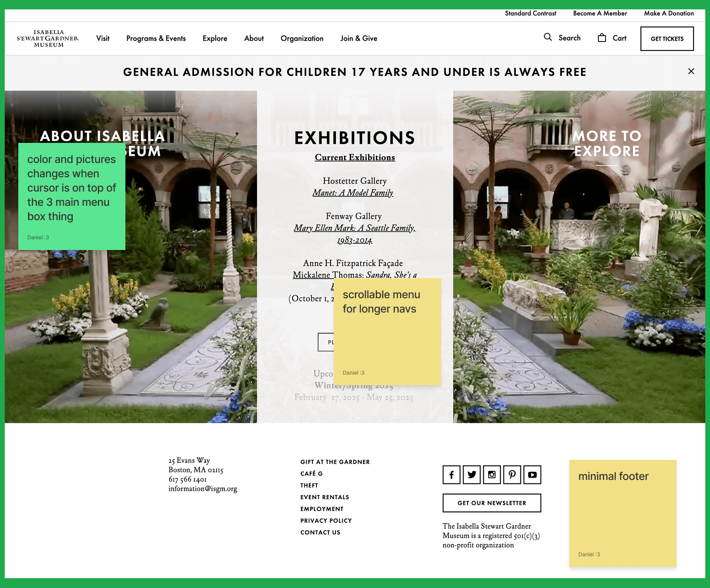Click the Isabella Stewart Gardner Museum logo
This screenshot has width=710, height=588.
tap(48, 38)
